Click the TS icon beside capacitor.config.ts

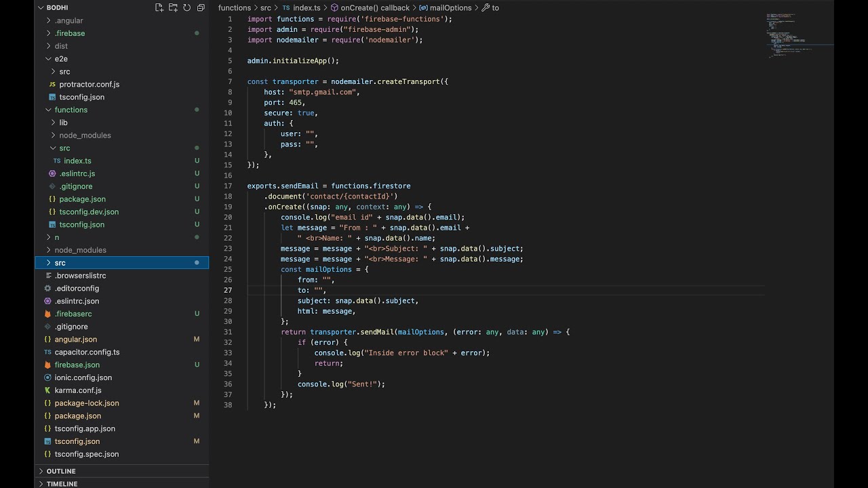[47, 352]
